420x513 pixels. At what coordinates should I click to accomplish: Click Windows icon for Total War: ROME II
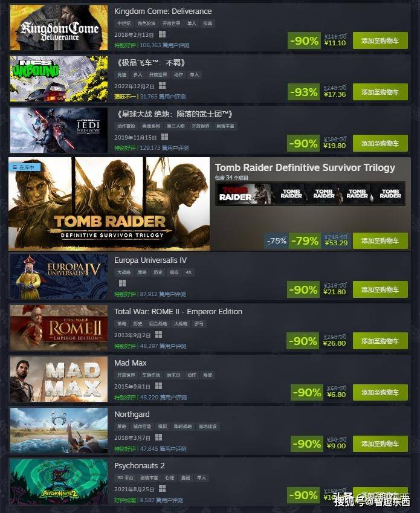coord(159,335)
